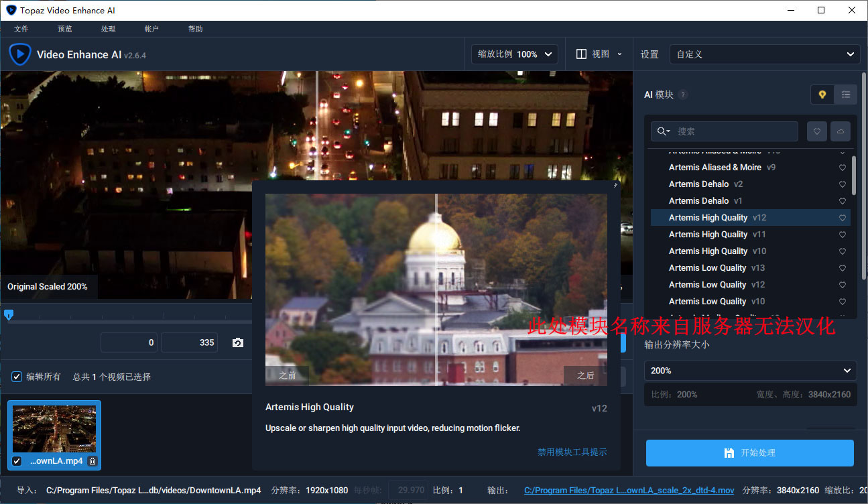
Task: Click the Topaz app icon in title bar
Action: pos(10,10)
